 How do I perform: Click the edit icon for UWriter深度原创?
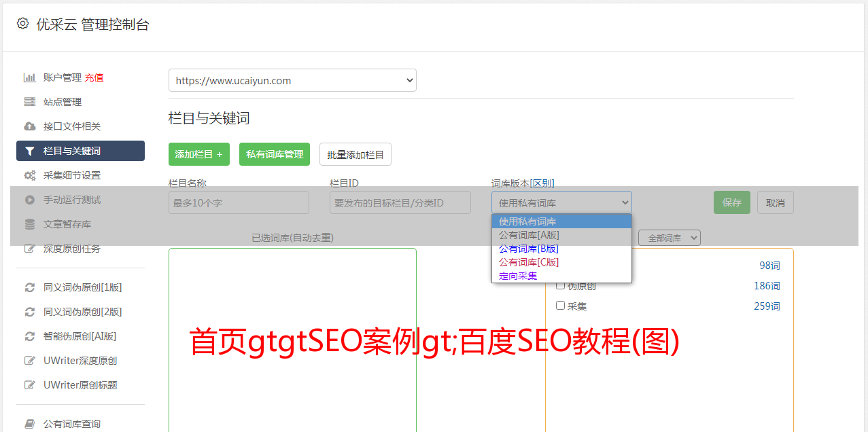point(29,361)
